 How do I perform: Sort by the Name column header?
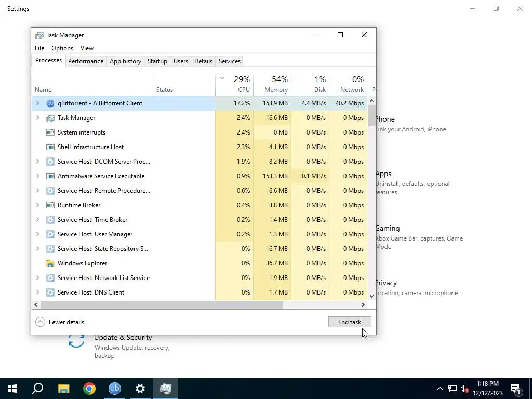(x=92, y=84)
